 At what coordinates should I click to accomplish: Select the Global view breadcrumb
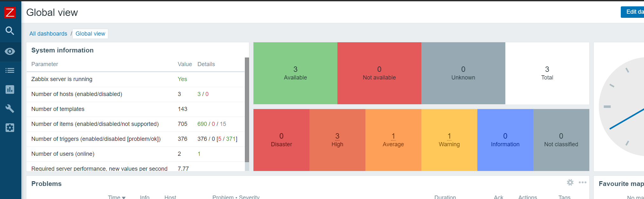pos(90,34)
